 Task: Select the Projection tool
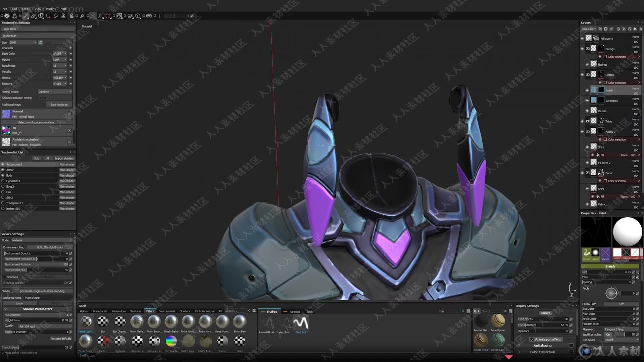(41, 16)
